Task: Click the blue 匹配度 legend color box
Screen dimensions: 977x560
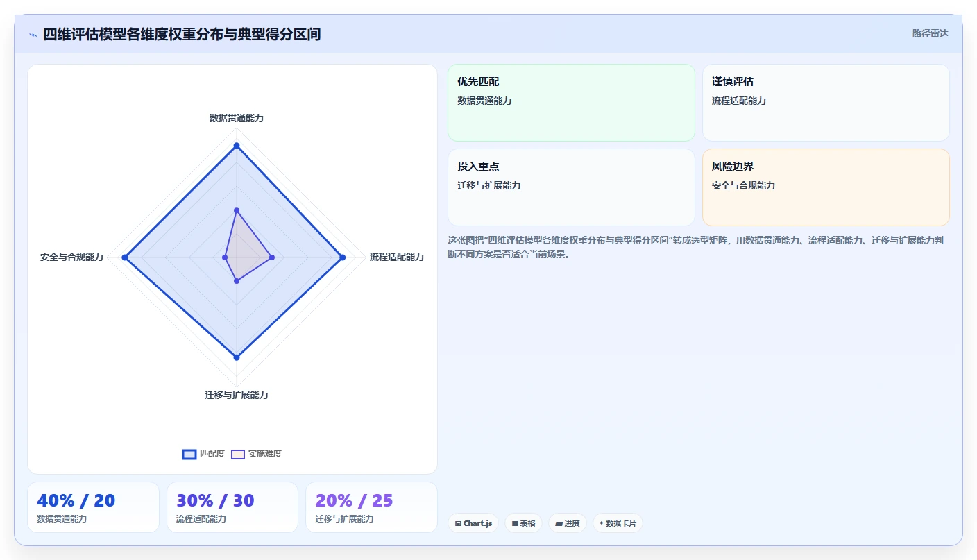Action: click(x=189, y=454)
